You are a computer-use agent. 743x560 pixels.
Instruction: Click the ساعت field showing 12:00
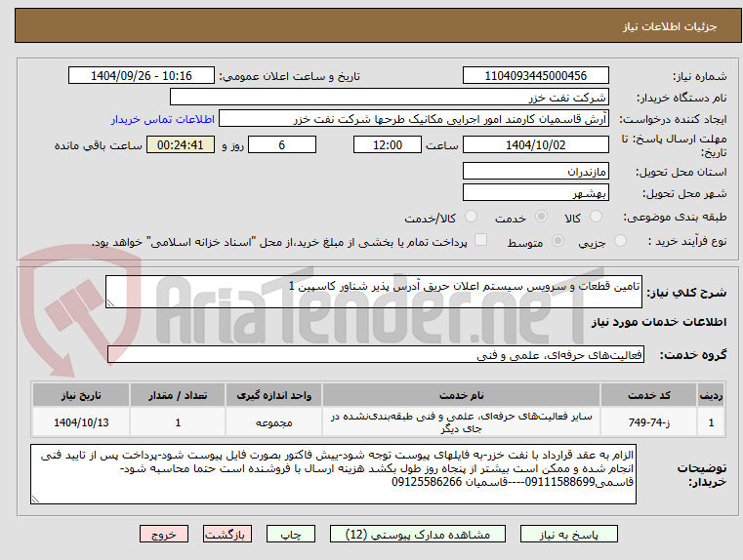pyautogui.click(x=388, y=144)
